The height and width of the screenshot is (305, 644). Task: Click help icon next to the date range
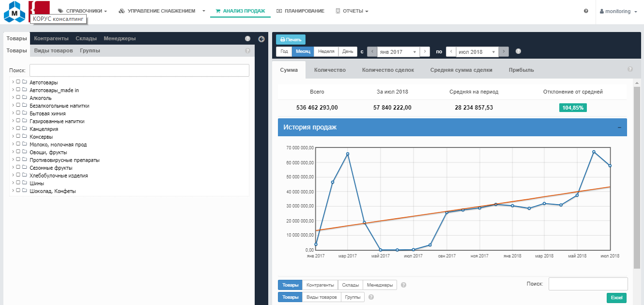[518, 51]
